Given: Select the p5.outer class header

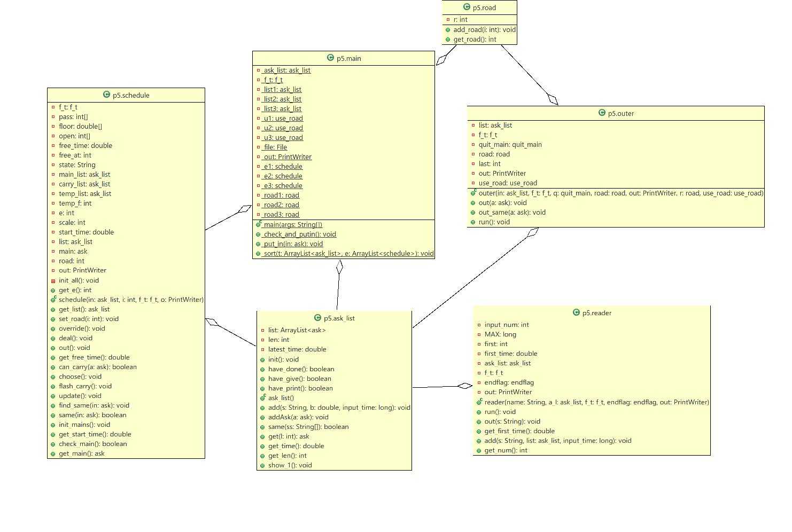Looking at the screenshot, I should [616, 113].
